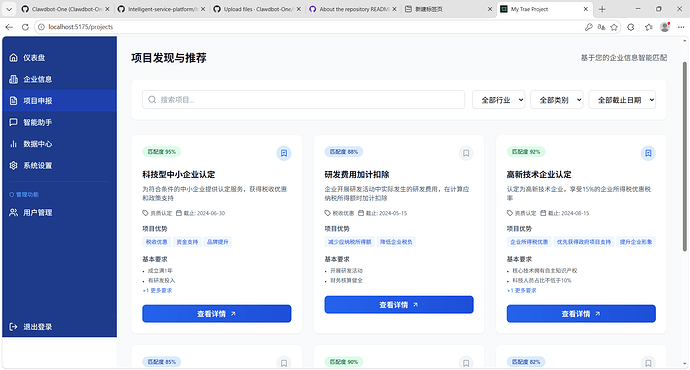
Task: Click the 搜索项目 search input field
Action: point(303,100)
